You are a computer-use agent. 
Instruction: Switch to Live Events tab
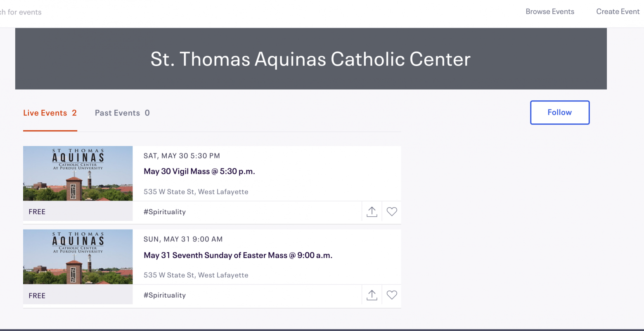click(50, 113)
